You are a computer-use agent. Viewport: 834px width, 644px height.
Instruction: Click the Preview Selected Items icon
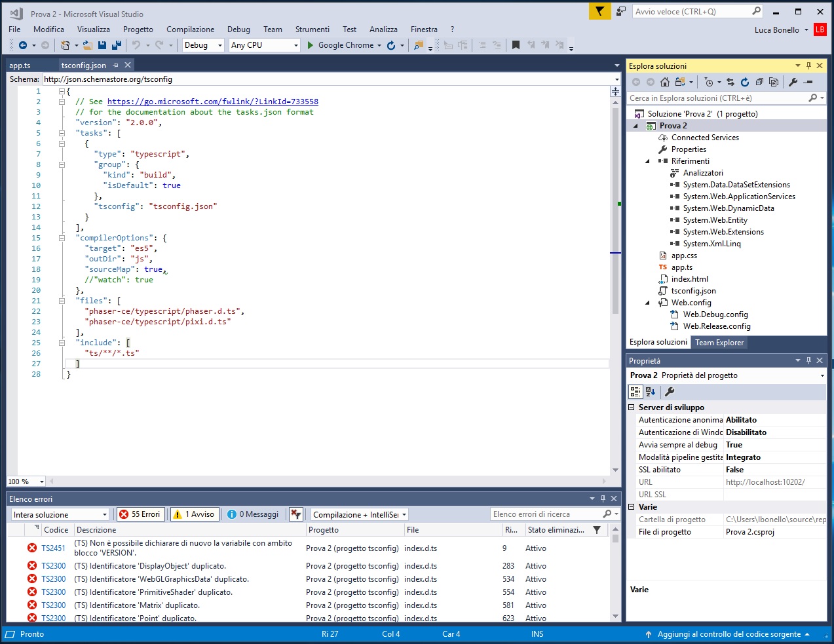pyautogui.click(x=808, y=82)
